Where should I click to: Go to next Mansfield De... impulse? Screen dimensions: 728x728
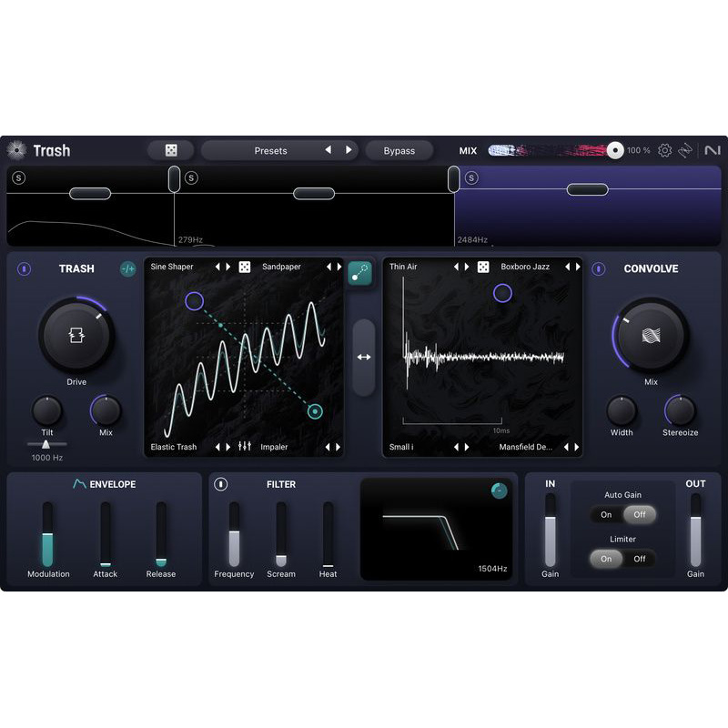(x=577, y=447)
